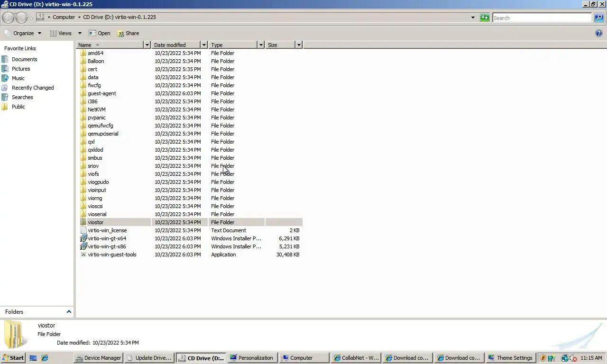Open the dropdown arrow after Computer in breadcrumb

point(79,17)
